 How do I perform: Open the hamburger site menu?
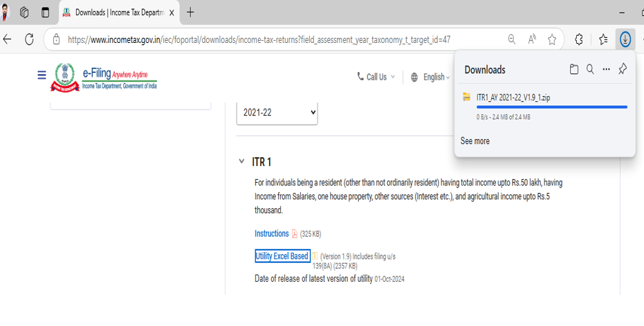42,75
